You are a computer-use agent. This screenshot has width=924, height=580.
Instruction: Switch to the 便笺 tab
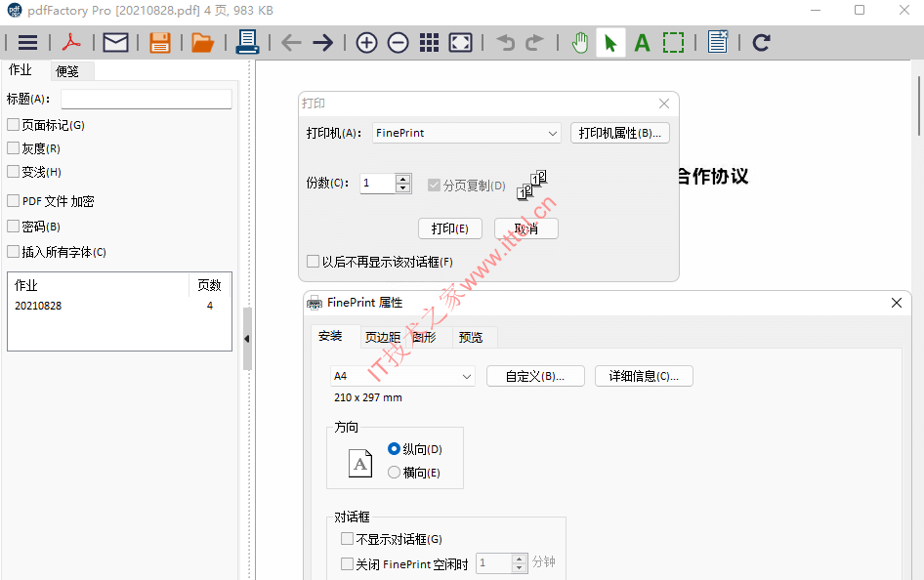[x=67, y=71]
